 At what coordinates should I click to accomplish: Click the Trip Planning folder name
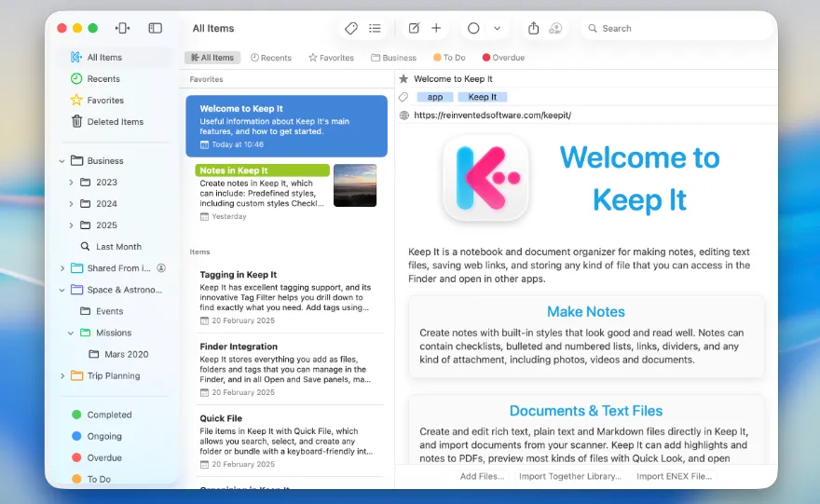[x=114, y=376]
